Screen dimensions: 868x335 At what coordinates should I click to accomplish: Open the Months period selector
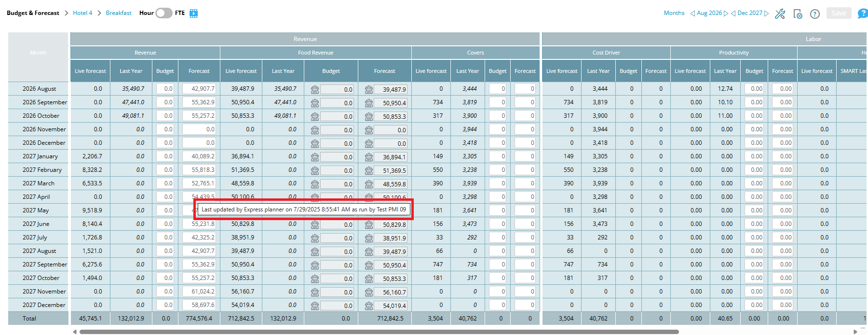(674, 13)
